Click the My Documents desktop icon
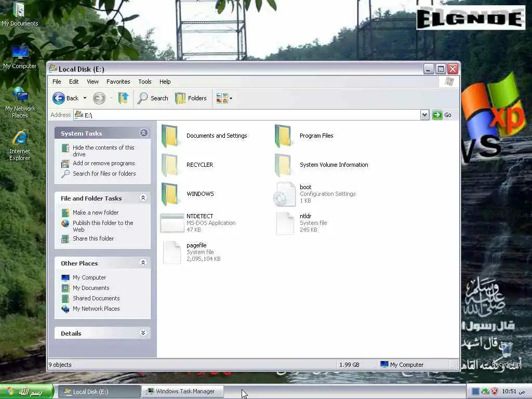532x399 pixels. coord(20,14)
